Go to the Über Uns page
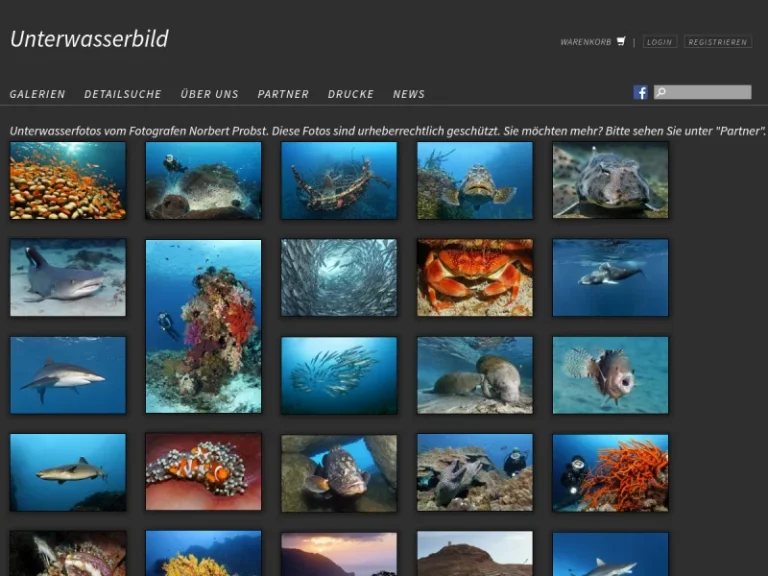The width and height of the screenshot is (768, 576). pyautogui.click(x=209, y=94)
